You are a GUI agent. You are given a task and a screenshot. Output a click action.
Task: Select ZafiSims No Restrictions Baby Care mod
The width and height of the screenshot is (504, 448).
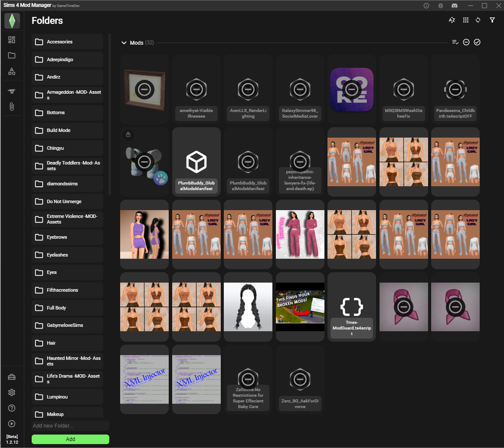point(248,379)
